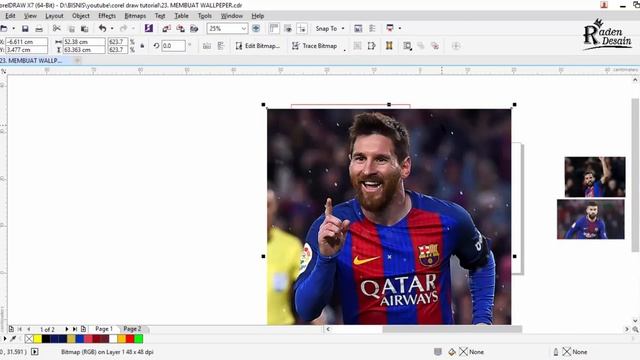Click the Print icon in the toolbar
The height and width of the screenshot is (360, 640).
[x=39, y=29]
